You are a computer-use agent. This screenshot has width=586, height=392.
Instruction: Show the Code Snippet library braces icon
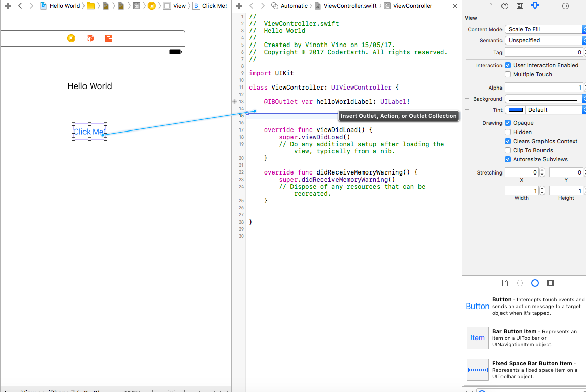click(x=520, y=283)
